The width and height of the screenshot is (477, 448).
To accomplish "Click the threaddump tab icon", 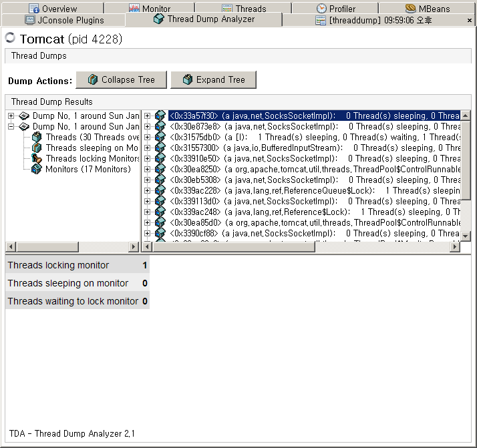I will pyautogui.click(x=321, y=20).
